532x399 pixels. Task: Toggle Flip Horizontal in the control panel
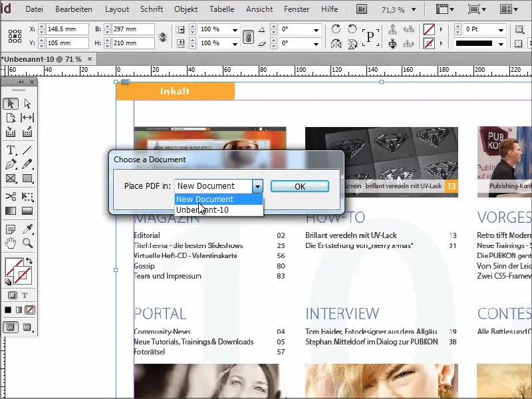336,43
